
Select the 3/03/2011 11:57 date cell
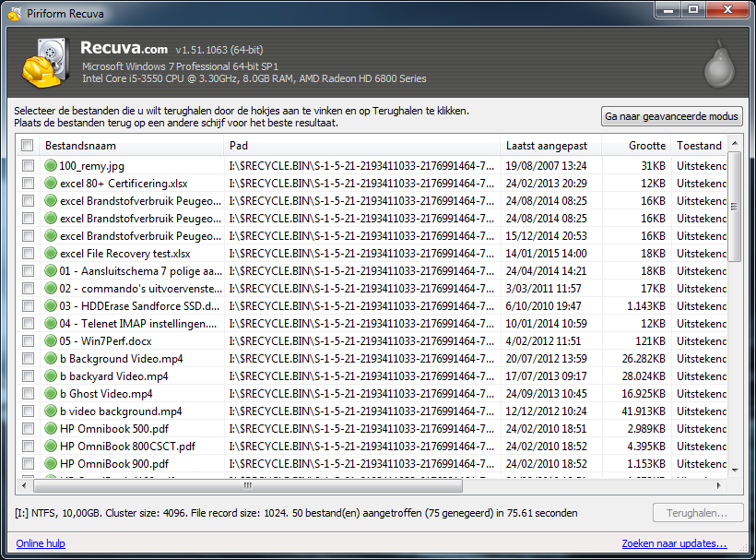[543, 289]
